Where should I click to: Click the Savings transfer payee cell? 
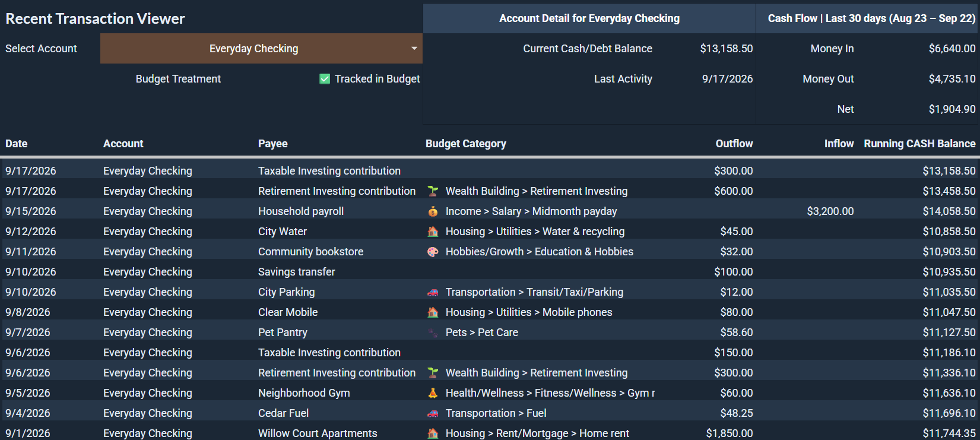[297, 272]
